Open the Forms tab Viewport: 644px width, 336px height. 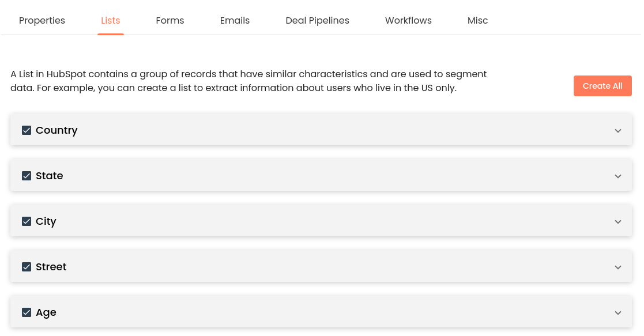tap(170, 20)
